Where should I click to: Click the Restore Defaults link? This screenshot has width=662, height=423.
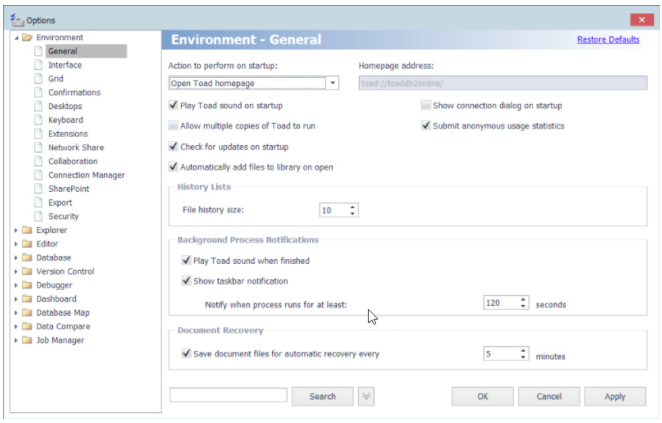(608, 39)
